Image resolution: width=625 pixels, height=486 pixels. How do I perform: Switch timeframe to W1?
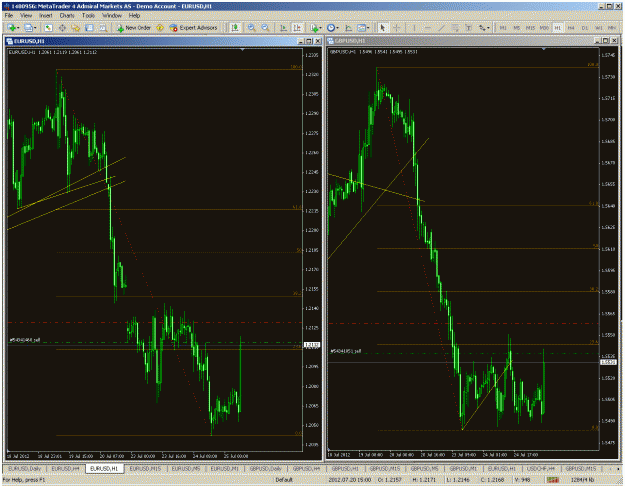click(599, 28)
